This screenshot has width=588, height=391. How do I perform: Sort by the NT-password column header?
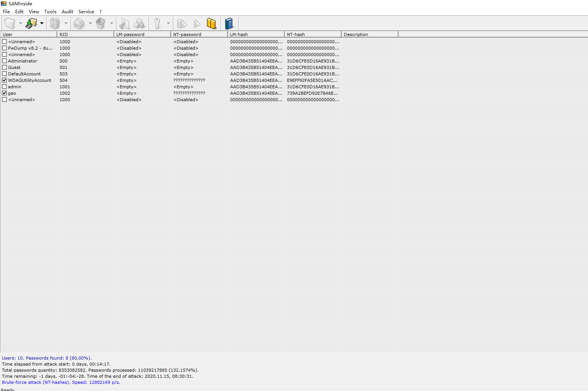199,34
